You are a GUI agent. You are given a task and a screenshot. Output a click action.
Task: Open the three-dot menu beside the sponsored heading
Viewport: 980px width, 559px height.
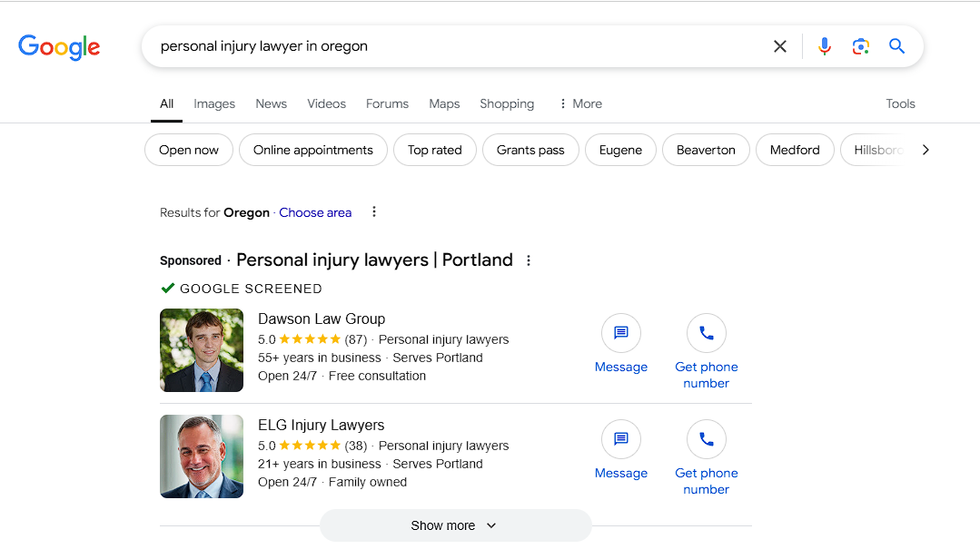point(529,260)
